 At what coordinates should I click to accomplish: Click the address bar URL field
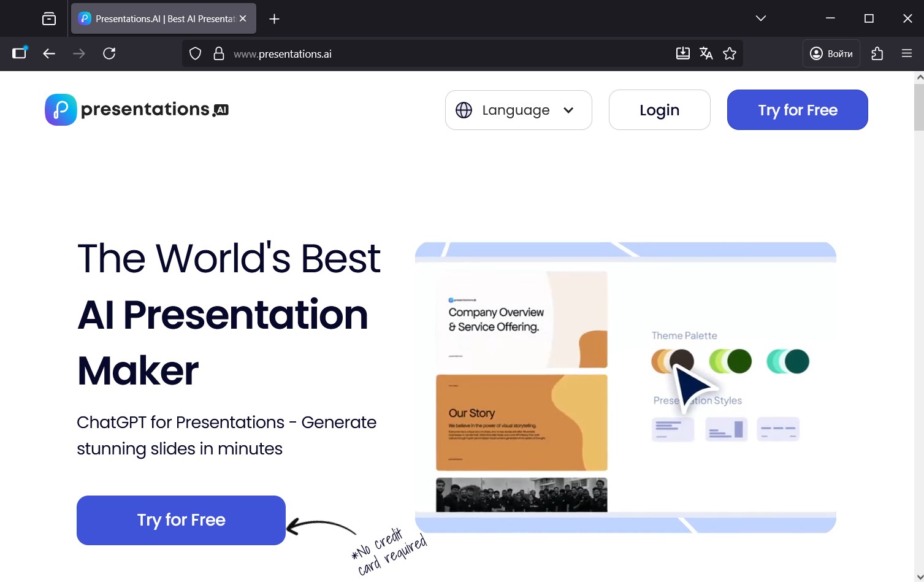click(429, 54)
